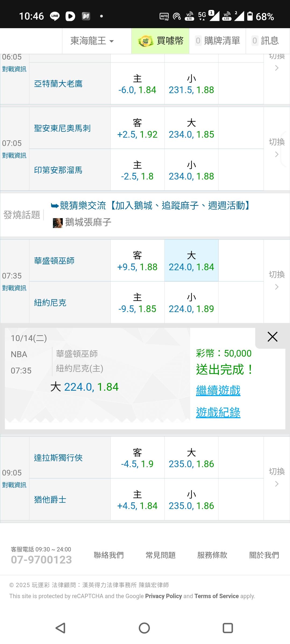This screenshot has height=644, width=290.
Task: Toggle the 大 224.0, 1.84 selection
Action: click(191, 261)
